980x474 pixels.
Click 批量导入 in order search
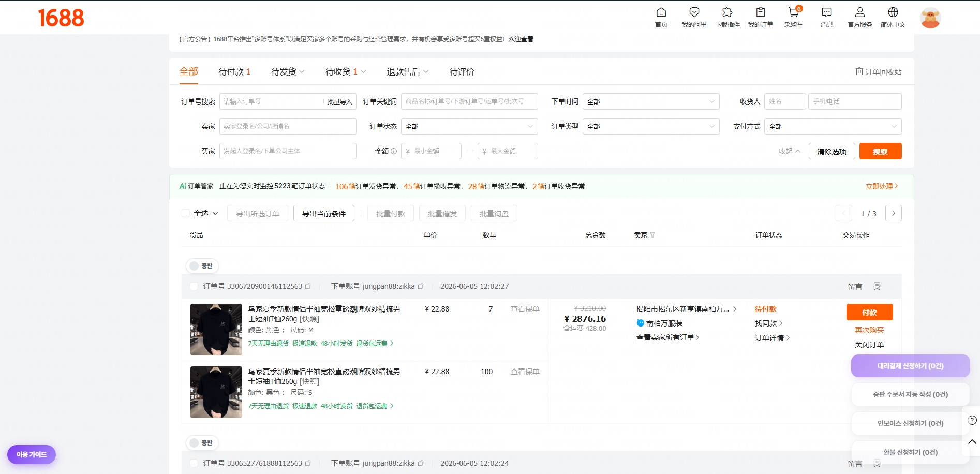339,101
